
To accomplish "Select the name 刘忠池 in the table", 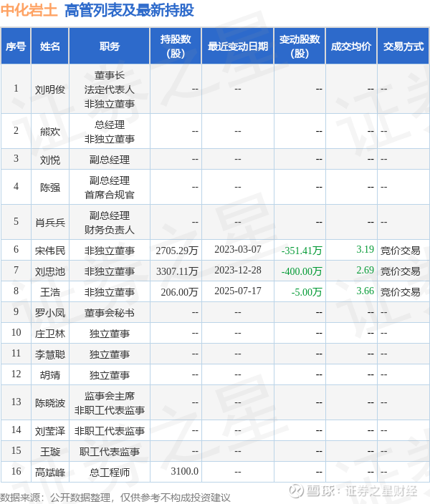I will (x=50, y=271).
